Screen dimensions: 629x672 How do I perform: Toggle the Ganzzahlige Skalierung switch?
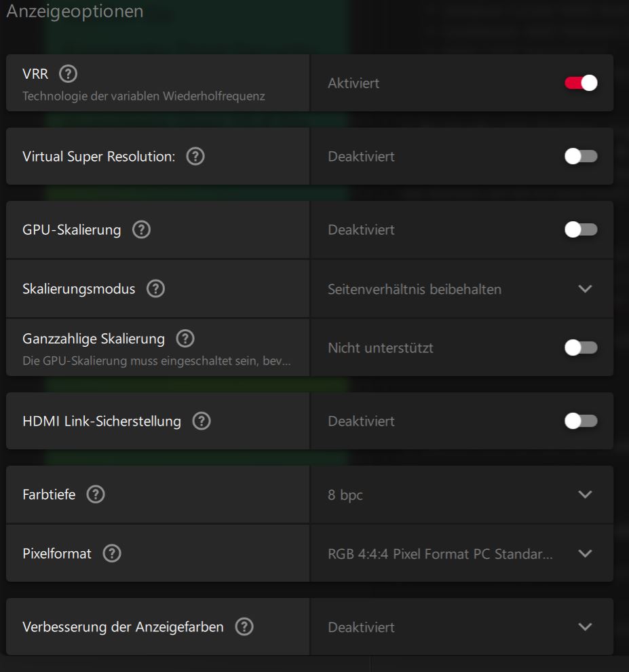click(580, 347)
